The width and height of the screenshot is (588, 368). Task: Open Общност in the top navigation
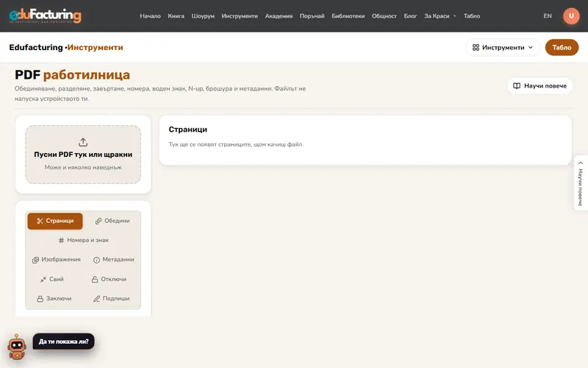pyautogui.click(x=384, y=15)
